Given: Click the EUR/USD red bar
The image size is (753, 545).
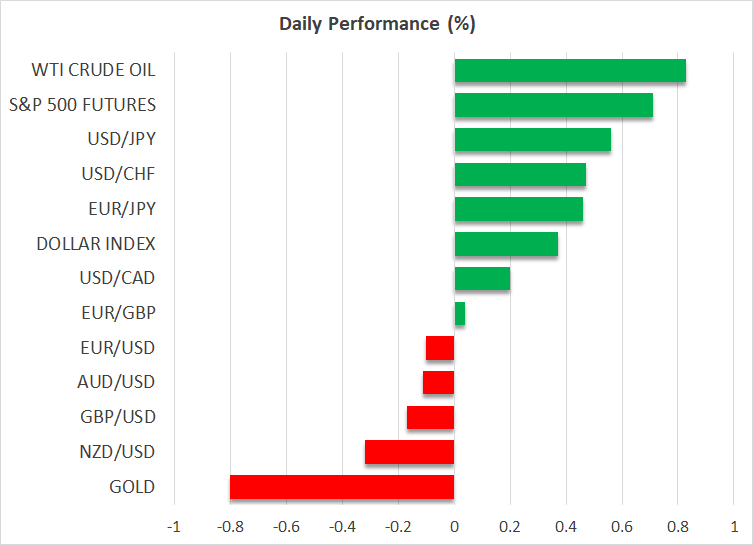Looking at the screenshot, I should (x=440, y=348).
